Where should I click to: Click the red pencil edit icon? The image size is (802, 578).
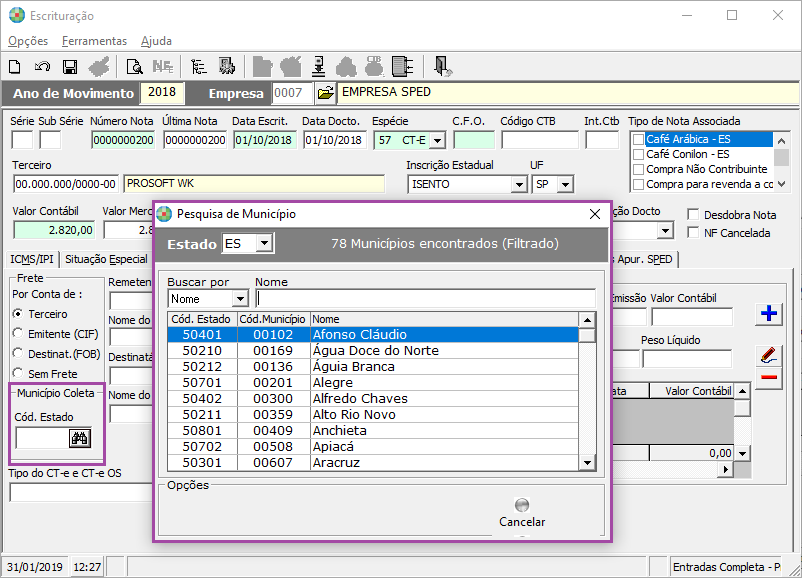click(x=769, y=355)
